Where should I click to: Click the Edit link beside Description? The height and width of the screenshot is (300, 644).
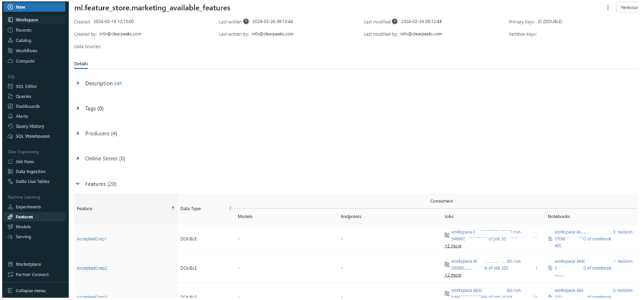(118, 83)
